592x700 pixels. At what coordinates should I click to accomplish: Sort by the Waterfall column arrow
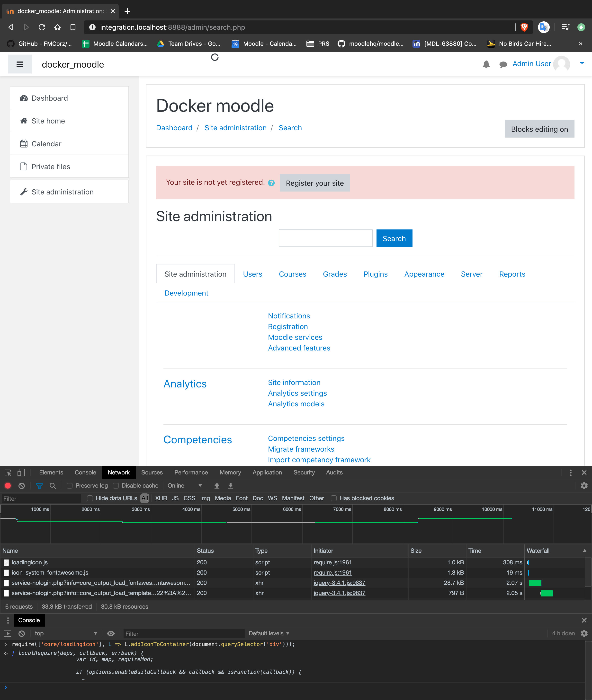585,551
